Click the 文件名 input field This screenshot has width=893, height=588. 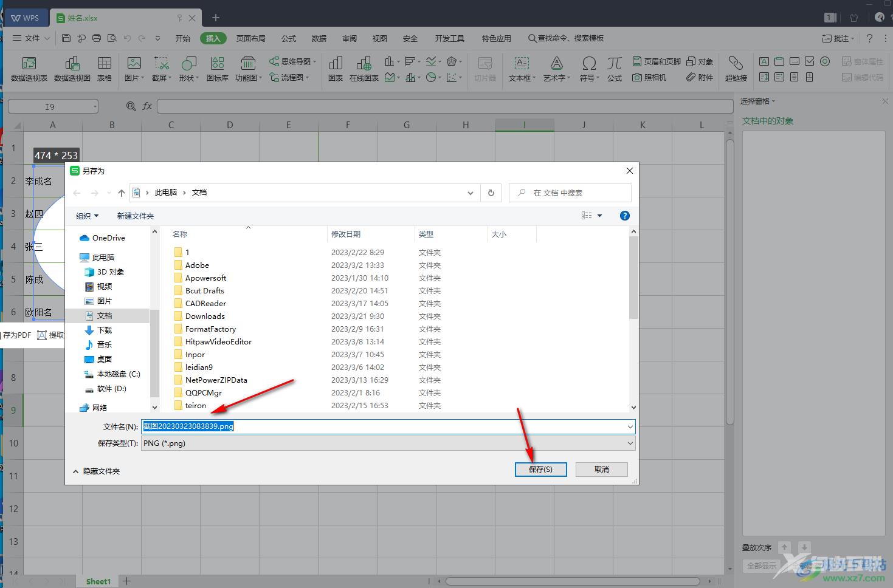pyautogui.click(x=388, y=426)
